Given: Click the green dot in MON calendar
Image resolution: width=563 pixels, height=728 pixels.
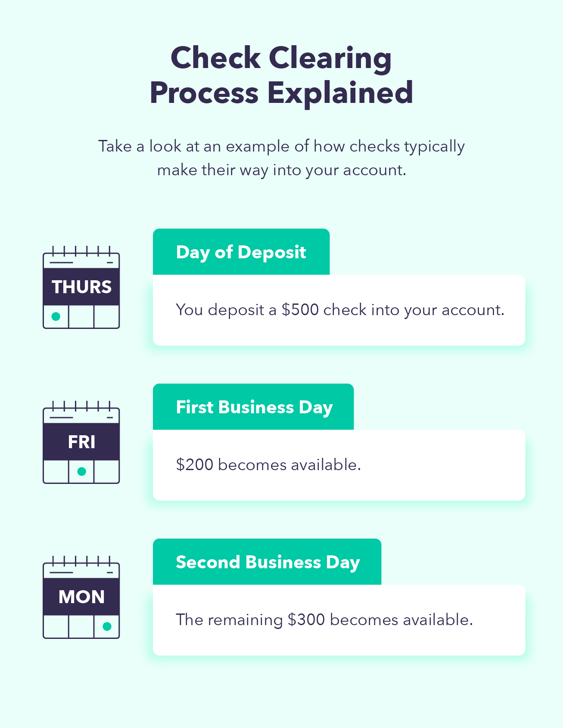Looking at the screenshot, I should tap(107, 626).
